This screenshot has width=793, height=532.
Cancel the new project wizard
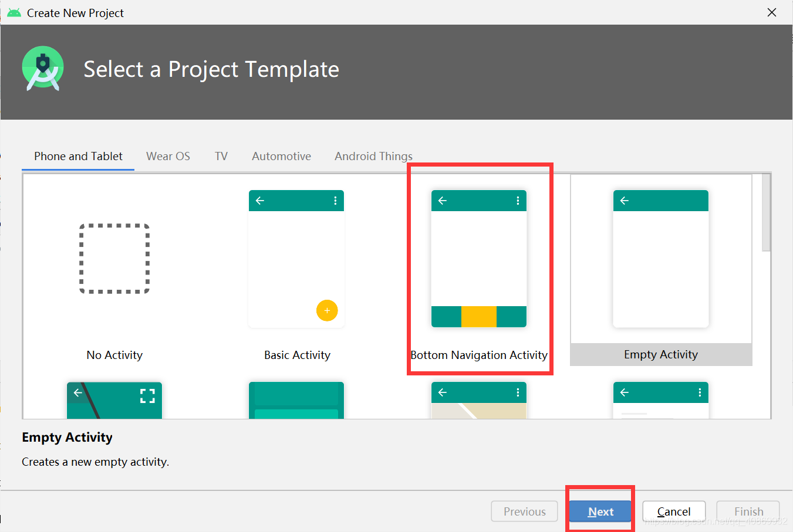674,511
